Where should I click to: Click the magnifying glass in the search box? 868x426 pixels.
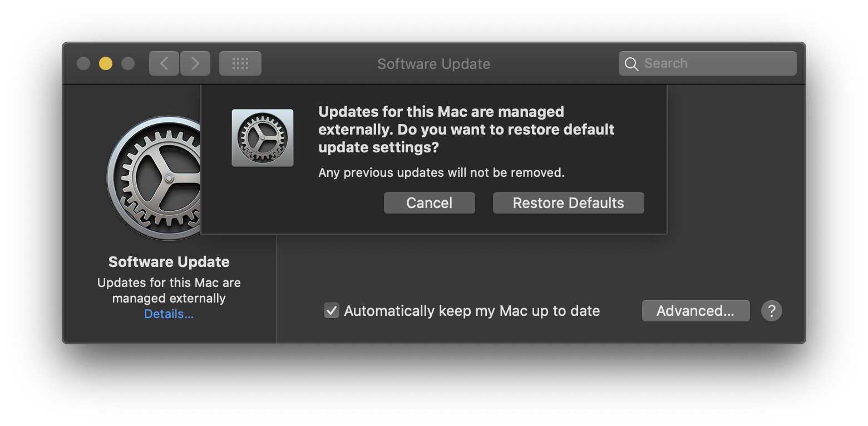632,64
